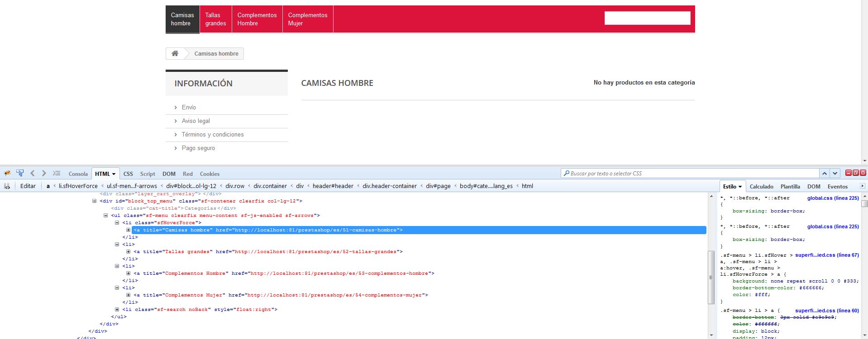Minimize the Firebug panel
The height and width of the screenshot is (339, 868).
pos(849,173)
